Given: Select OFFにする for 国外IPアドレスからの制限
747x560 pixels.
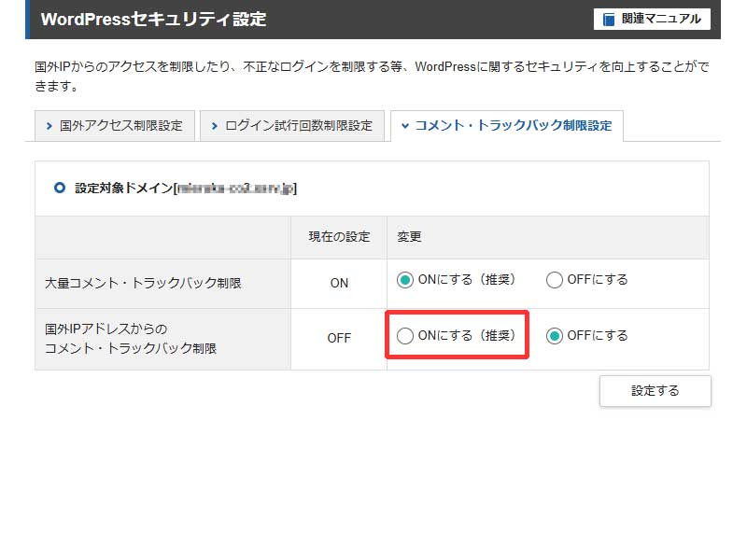Looking at the screenshot, I should [555, 336].
